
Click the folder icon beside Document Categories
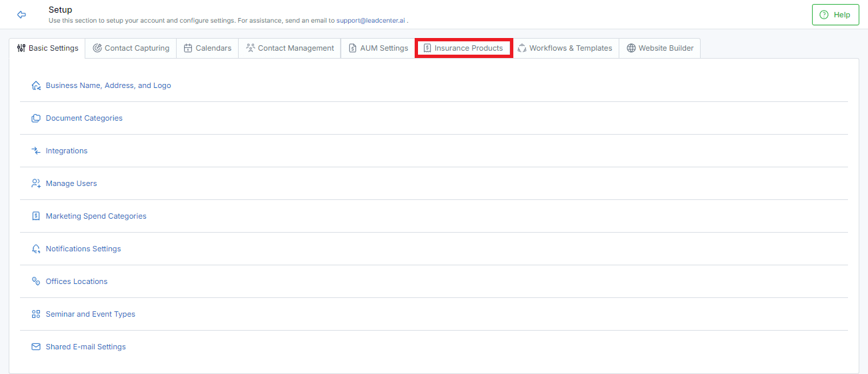(x=36, y=118)
